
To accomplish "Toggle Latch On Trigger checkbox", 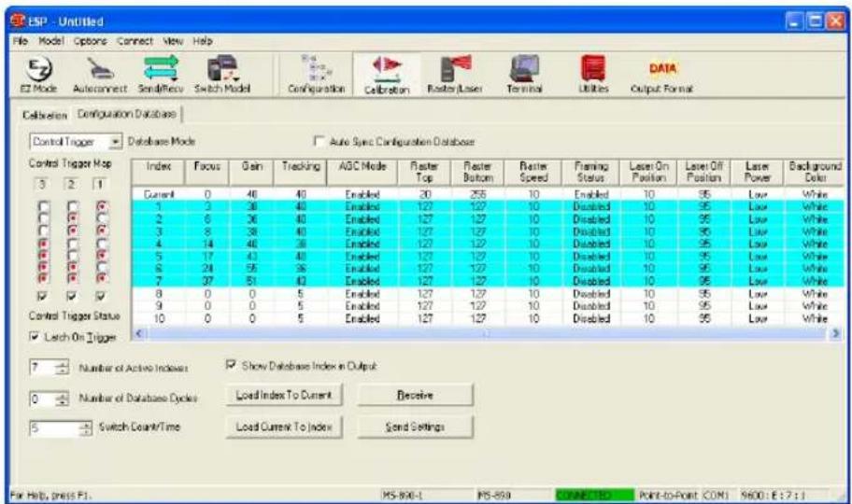I will pyautogui.click(x=35, y=337).
